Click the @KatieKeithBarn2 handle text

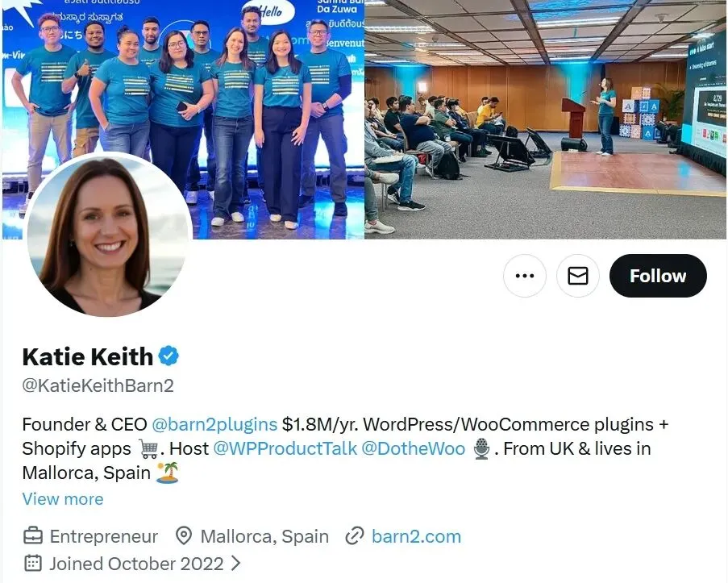tap(98, 385)
